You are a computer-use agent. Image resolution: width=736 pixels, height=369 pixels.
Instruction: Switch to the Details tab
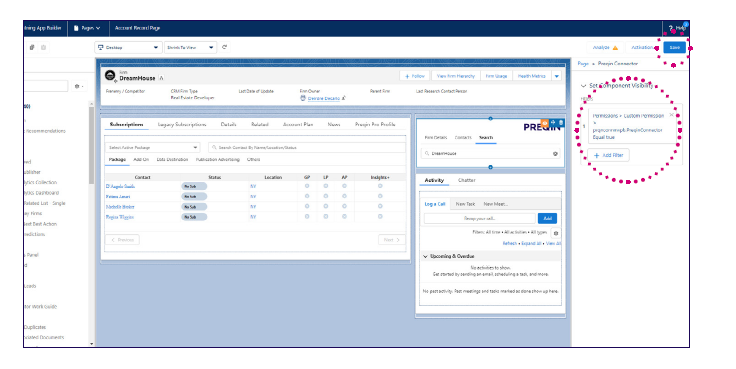click(x=228, y=124)
